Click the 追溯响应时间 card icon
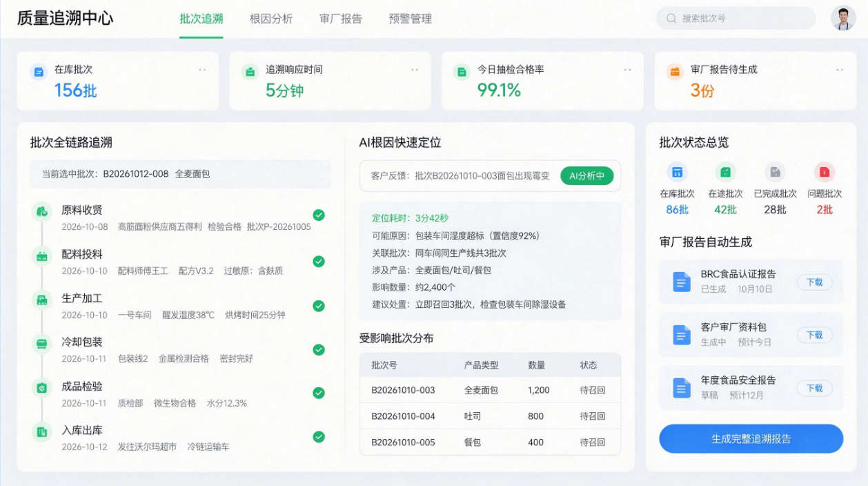 point(250,71)
